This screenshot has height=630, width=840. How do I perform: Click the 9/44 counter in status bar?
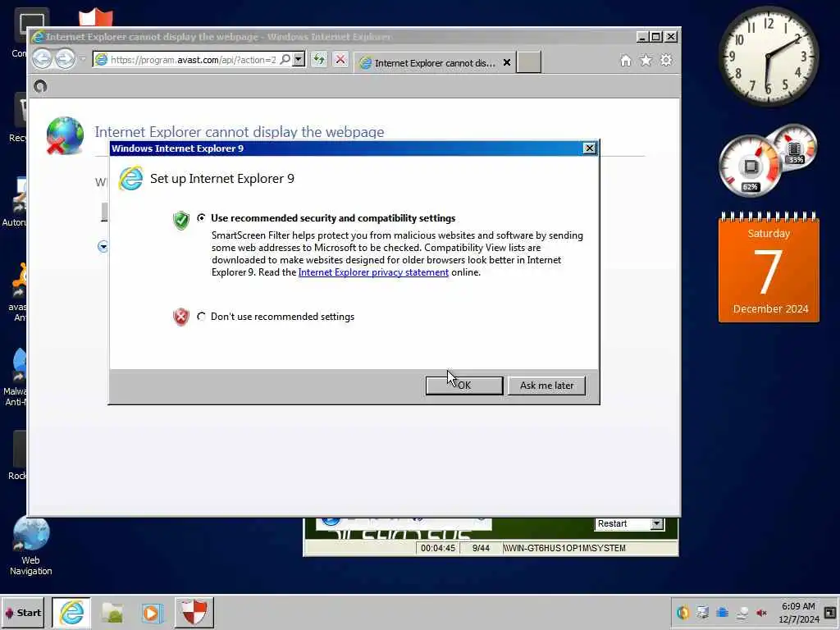pos(481,548)
